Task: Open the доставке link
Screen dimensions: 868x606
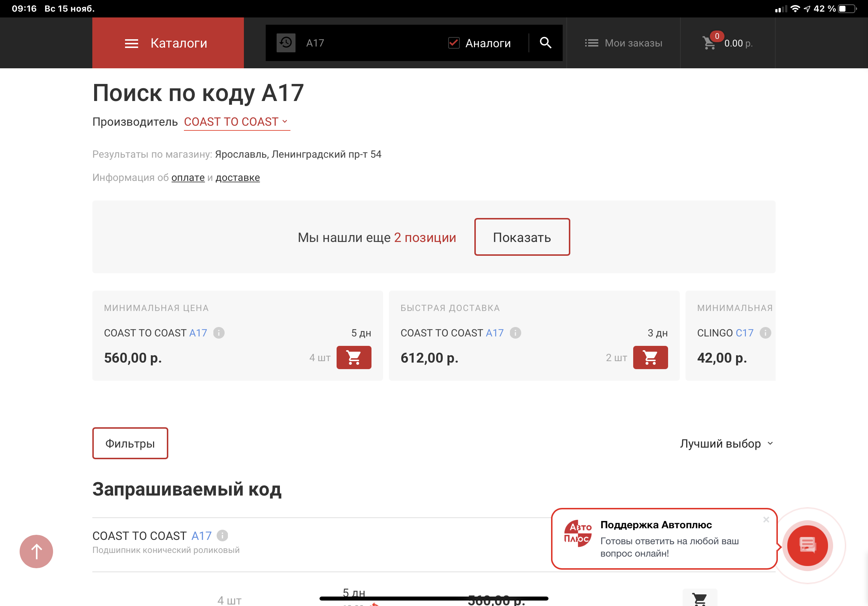Action: pos(237,178)
